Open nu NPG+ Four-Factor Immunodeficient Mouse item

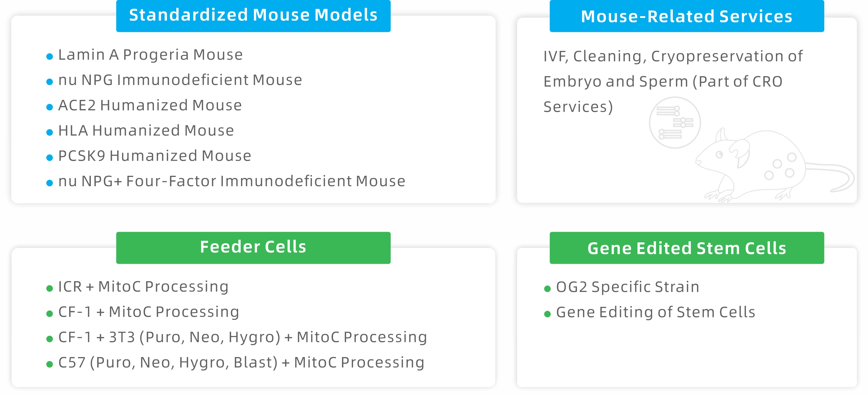(232, 181)
